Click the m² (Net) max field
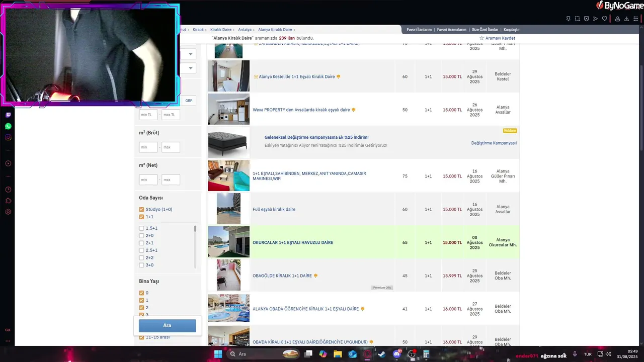Viewport: 644px width, 362px height. 171,179
